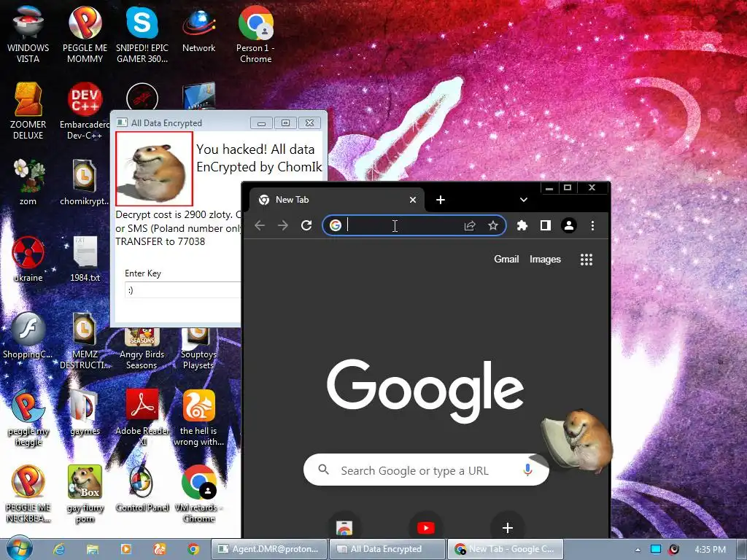This screenshot has width=747, height=560.
Task: Open the 1984.txt file
Action: pyautogui.click(x=85, y=258)
